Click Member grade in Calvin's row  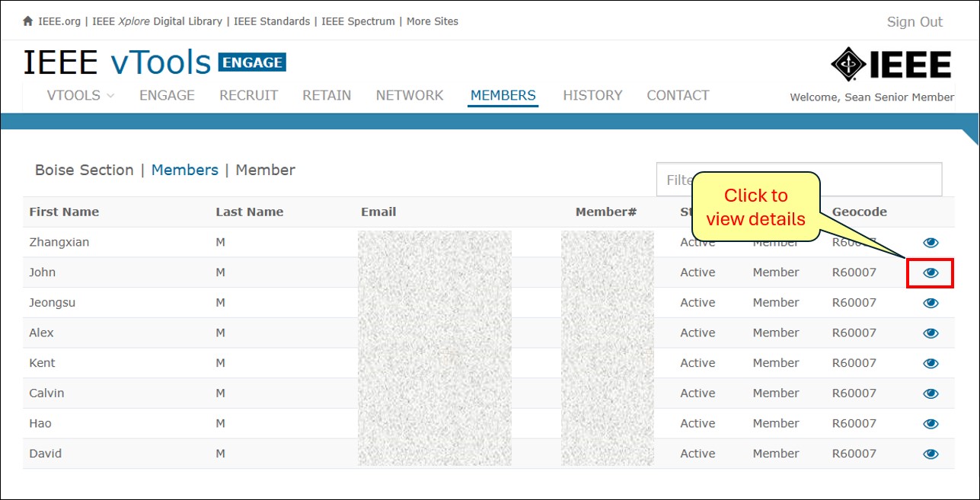(776, 393)
